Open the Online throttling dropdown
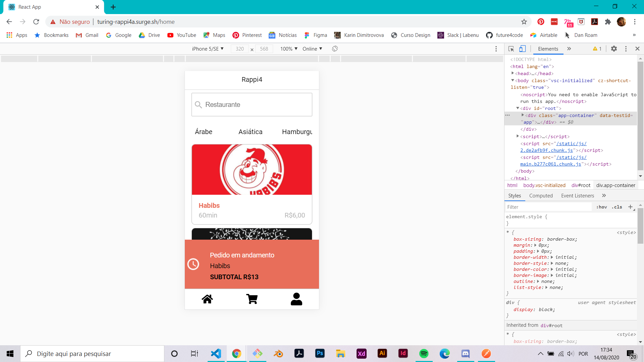 coord(312,49)
